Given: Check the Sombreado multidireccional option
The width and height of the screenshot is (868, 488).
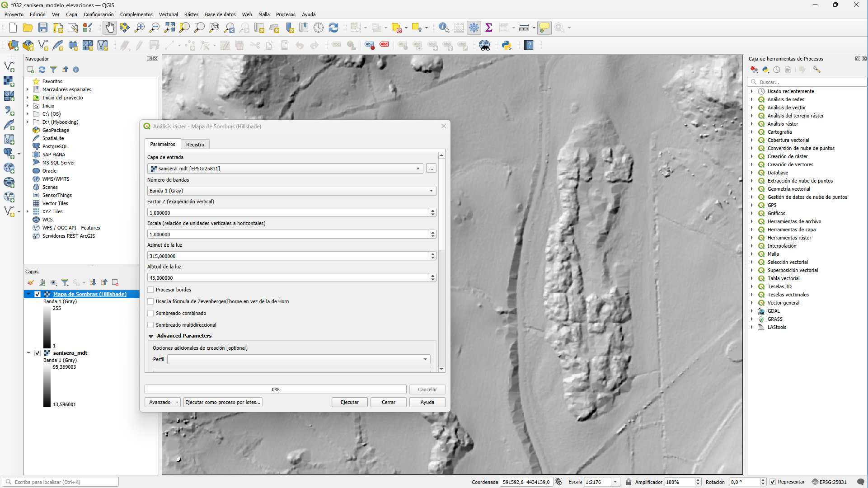Looking at the screenshot, I should pos(151,325).
